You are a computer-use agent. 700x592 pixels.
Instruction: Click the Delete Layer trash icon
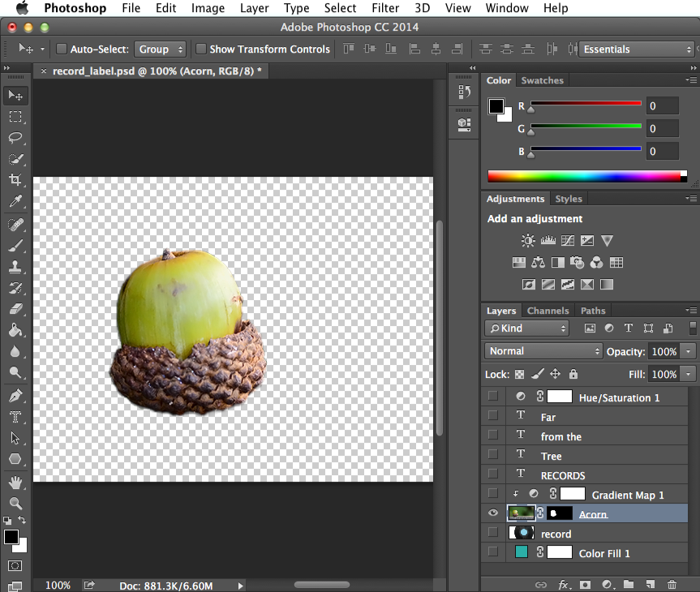(672, 584)
